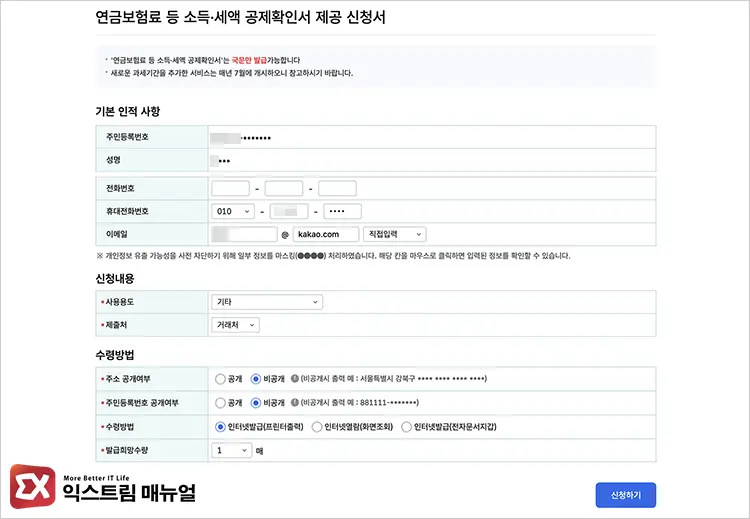Expand the 제출처 dropdown showing 거래처
The image size is (750, 519).
point(235,325)
